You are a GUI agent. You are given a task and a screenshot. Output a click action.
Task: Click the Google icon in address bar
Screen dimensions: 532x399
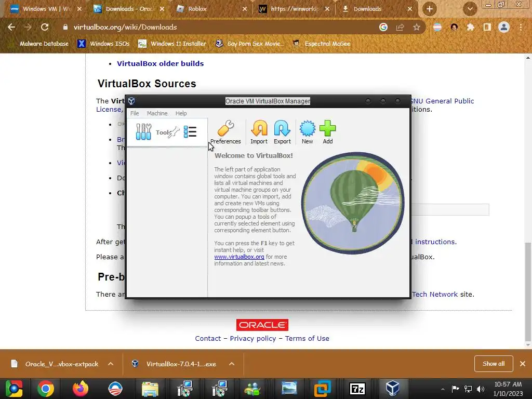coord(383,27)
